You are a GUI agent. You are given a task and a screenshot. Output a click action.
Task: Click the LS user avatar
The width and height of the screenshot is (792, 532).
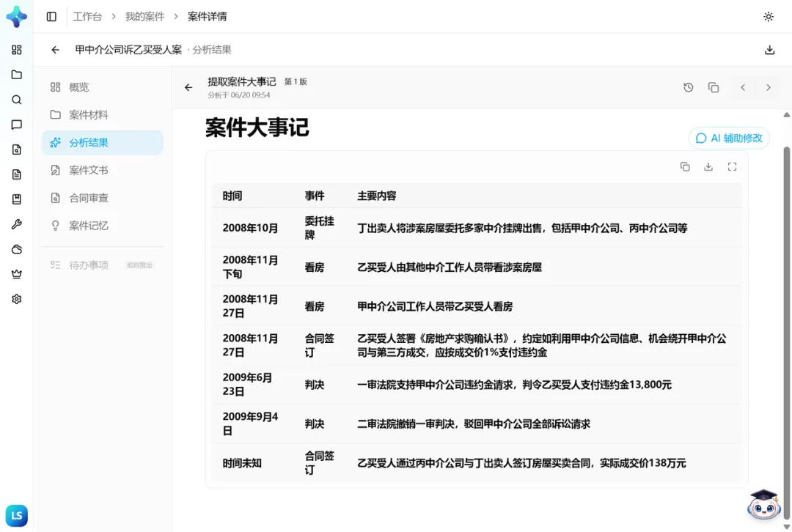(17, 515)
